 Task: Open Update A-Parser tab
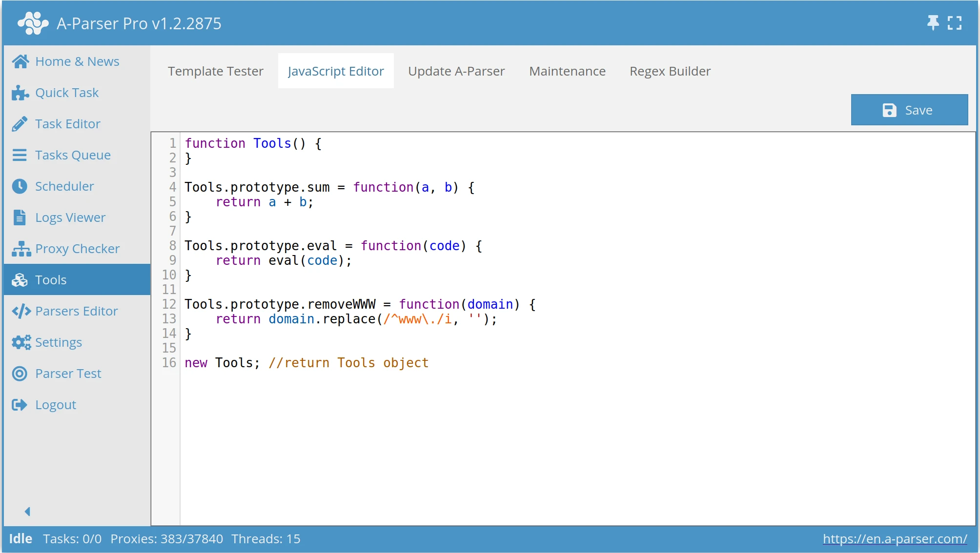tap(456, 71)
